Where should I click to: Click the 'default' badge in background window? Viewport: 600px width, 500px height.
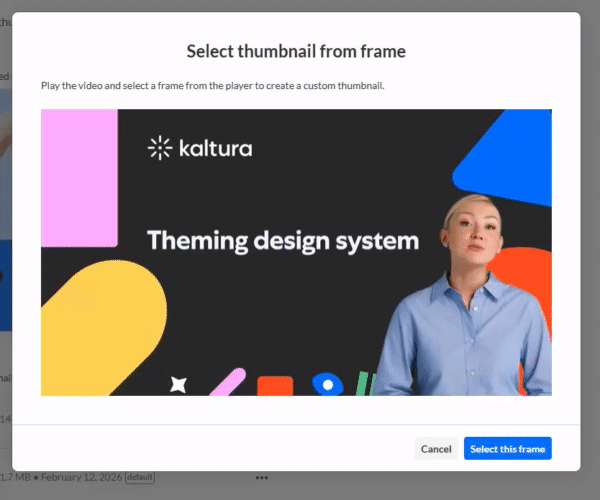pyautogui.click(x=140, y=477)
